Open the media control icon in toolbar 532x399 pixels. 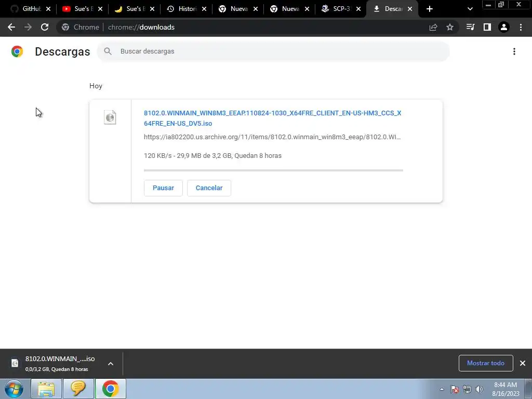pyautogui.click(x=470, y=27)
